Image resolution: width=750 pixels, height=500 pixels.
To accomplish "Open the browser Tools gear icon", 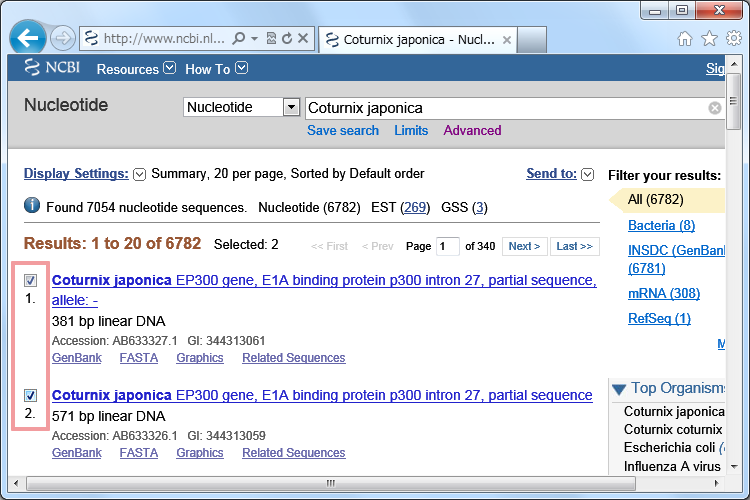I will tap(733, 39).
